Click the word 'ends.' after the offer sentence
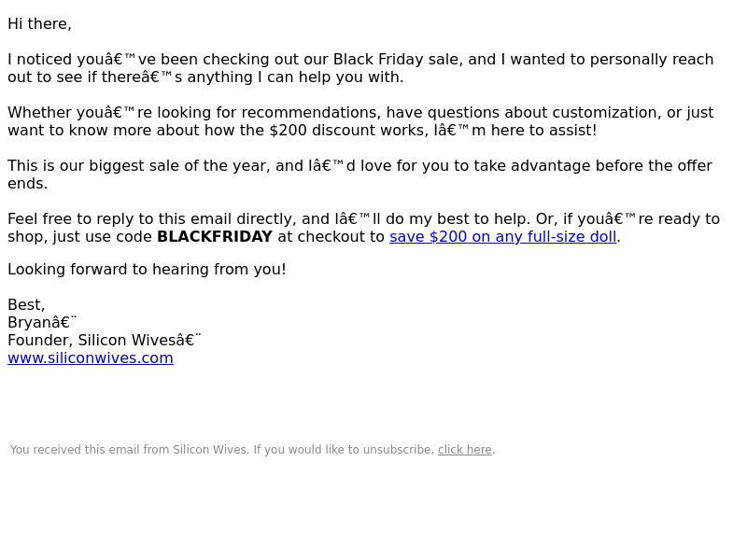The width and height of the screenshot is (747, 560). point(28,184)
